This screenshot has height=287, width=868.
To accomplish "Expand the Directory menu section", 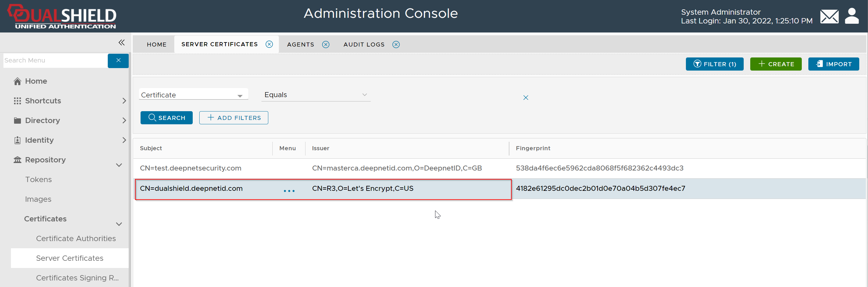I will [x=124, y=121].
